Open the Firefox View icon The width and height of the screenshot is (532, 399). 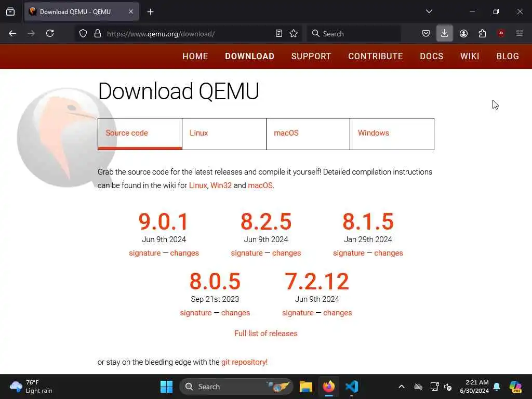pyautogui.click(x=10, y=12)
